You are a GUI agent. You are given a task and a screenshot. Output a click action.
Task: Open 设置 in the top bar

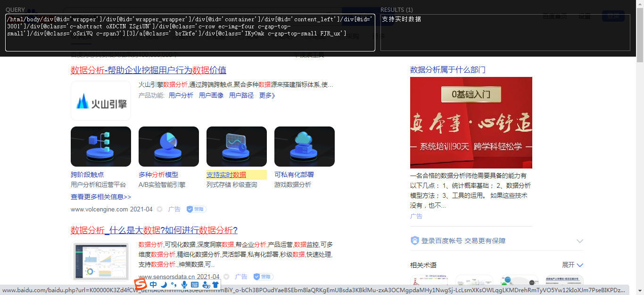pos(585,16)
